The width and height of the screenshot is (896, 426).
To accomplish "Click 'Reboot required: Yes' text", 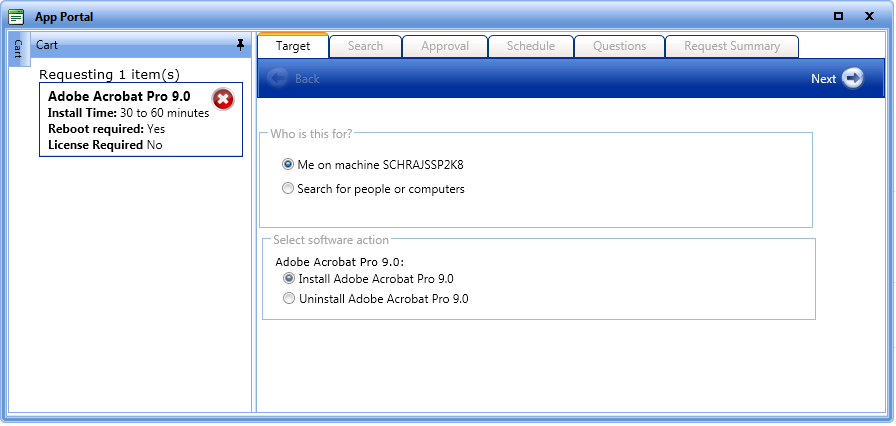I will pos(106,129).
